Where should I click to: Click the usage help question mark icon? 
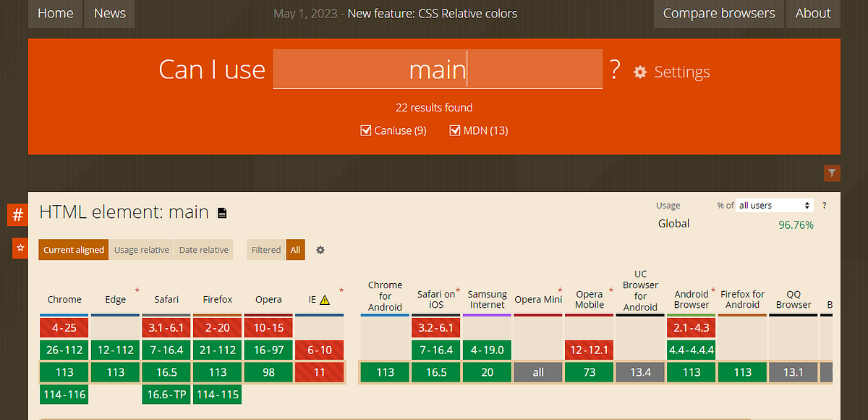[x=824, y=205]
